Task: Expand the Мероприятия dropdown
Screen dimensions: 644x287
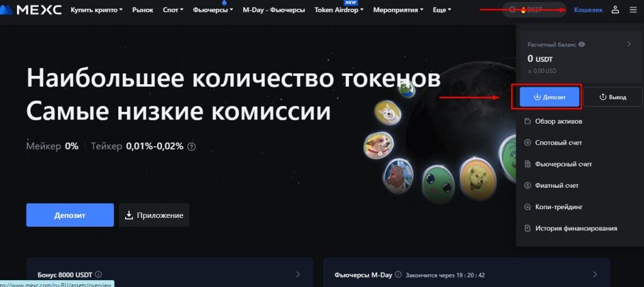Action: coord(398,9)
